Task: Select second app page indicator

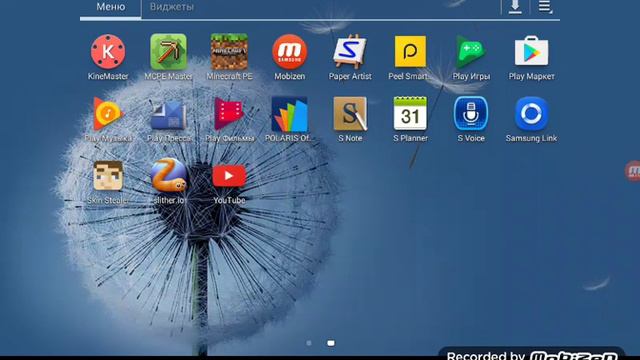Action: tap(331, 343)
